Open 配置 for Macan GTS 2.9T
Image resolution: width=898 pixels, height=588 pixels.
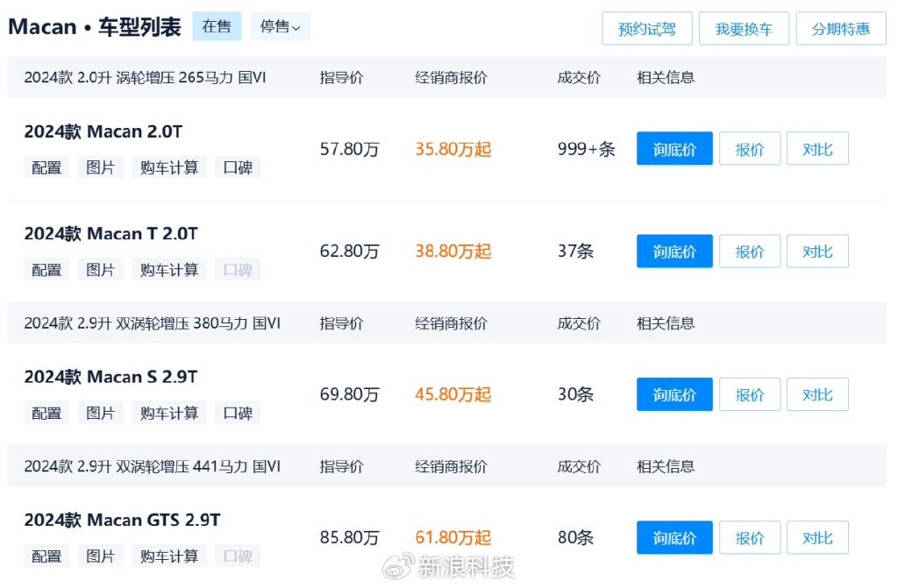46,556
